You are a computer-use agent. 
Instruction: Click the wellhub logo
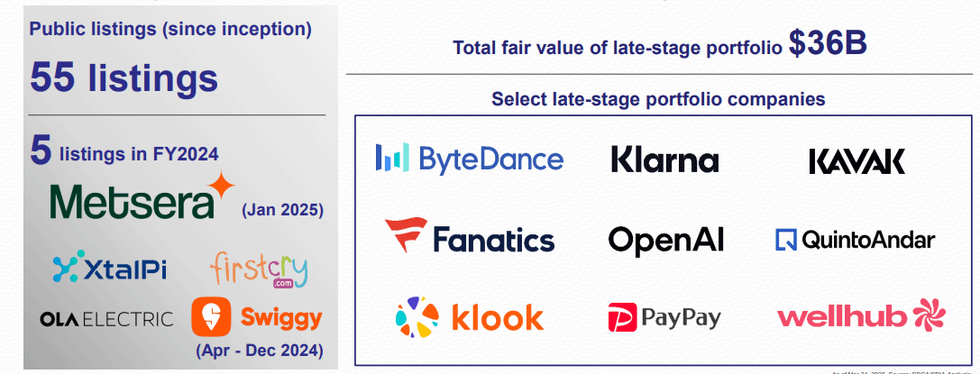coord(861,316)
